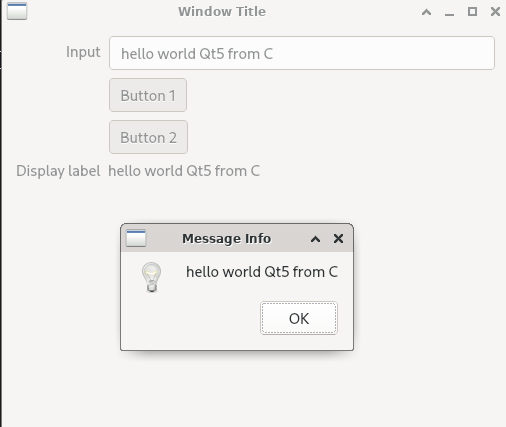The image size is (506, 427).
Task: Close the Message Info dialog with X
Action: click(x=338, y=238)
